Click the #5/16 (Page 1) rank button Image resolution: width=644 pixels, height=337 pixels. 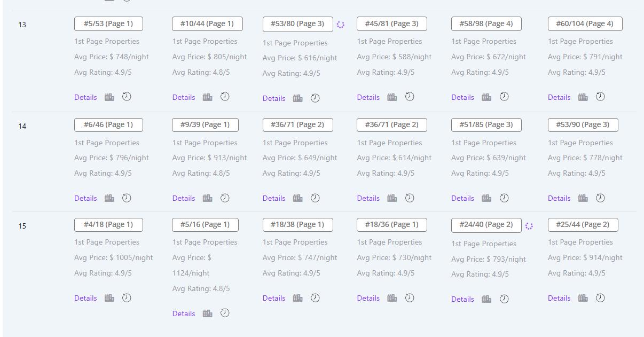(x=205, y=224)
